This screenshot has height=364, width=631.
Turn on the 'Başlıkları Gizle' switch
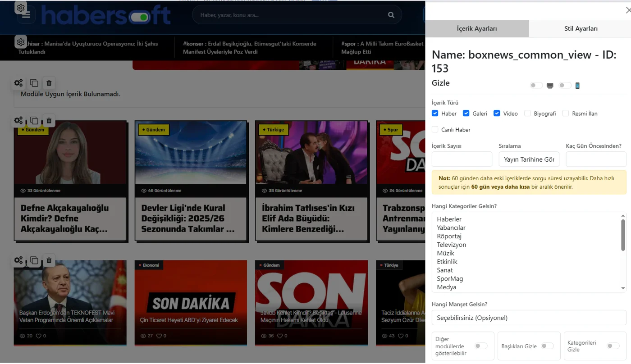[547, 346]
